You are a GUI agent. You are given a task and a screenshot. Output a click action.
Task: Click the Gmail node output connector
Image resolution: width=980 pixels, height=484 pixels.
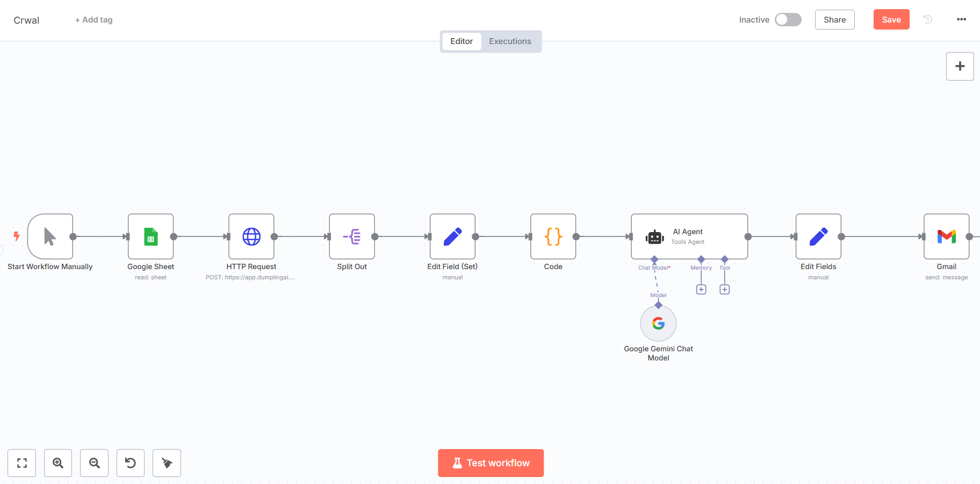969,236
